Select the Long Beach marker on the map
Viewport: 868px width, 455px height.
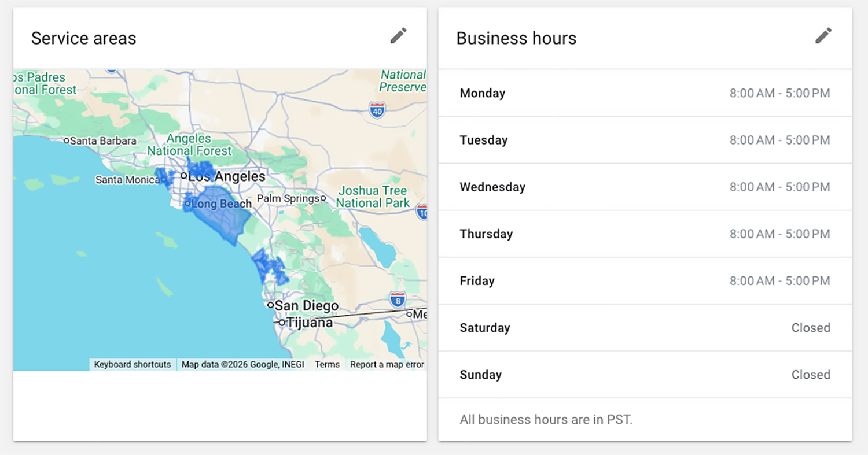click(x=188, y=203)
